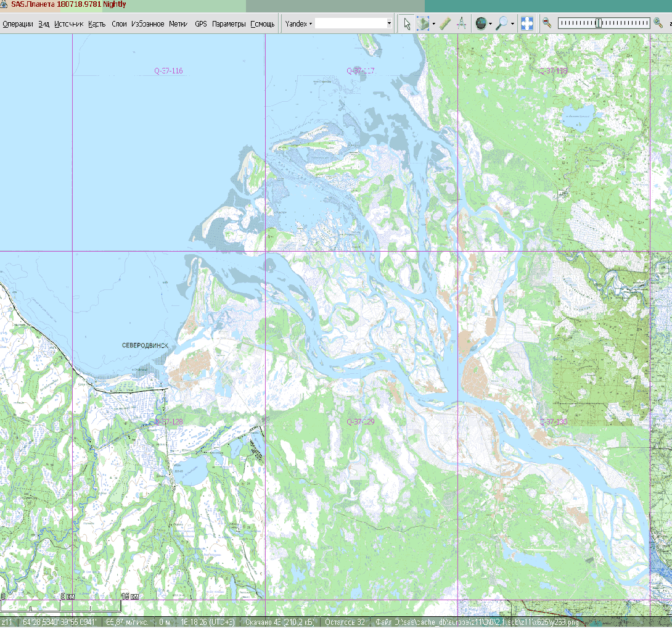Open the Слои menu
Image resolution: width=672 pixels, height=628 pixels.
(119, 24)
